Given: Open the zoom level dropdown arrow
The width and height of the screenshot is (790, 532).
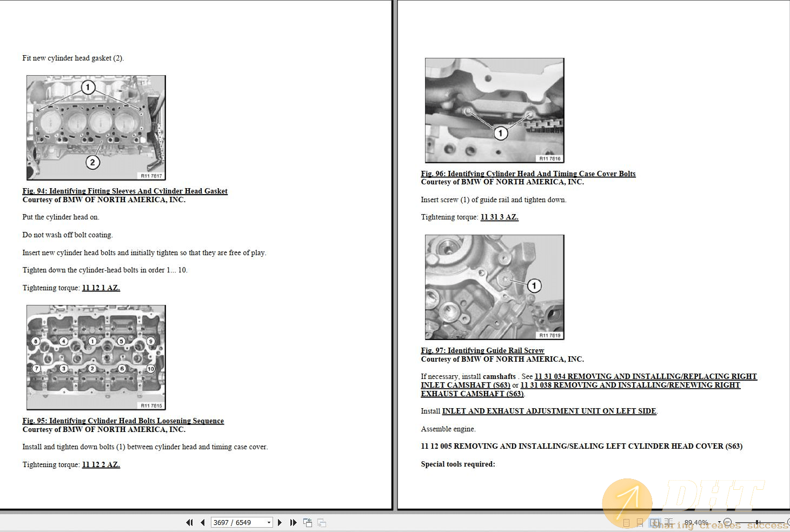Looking at the screenshot, I should coord(719,523).
